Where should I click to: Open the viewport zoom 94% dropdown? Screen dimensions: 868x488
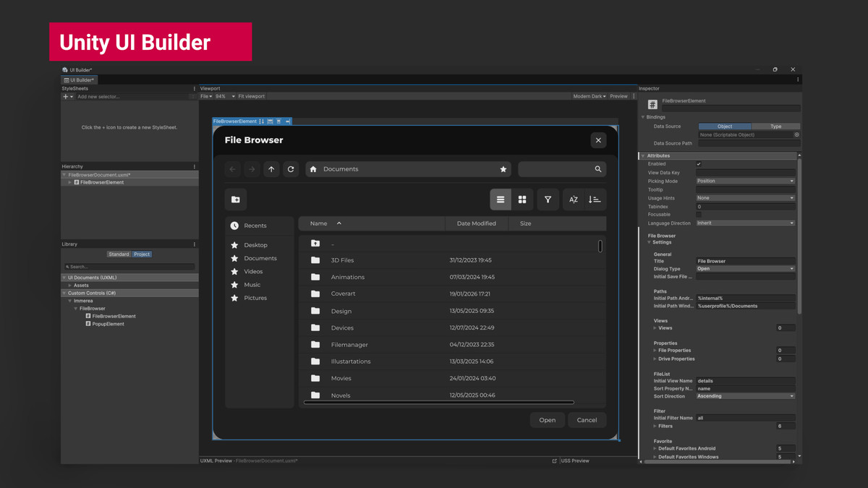click(224, 96)
